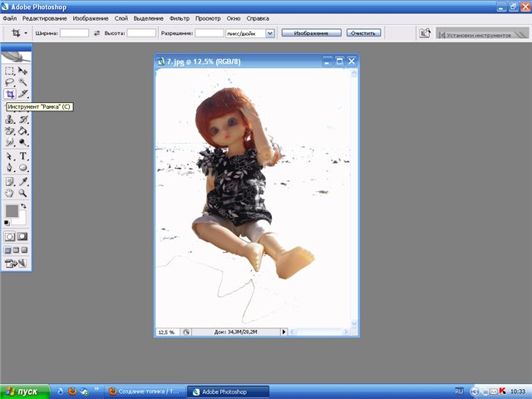Open the Фильтр menu
The image size is (532, 399).
(x=179, y=17)
